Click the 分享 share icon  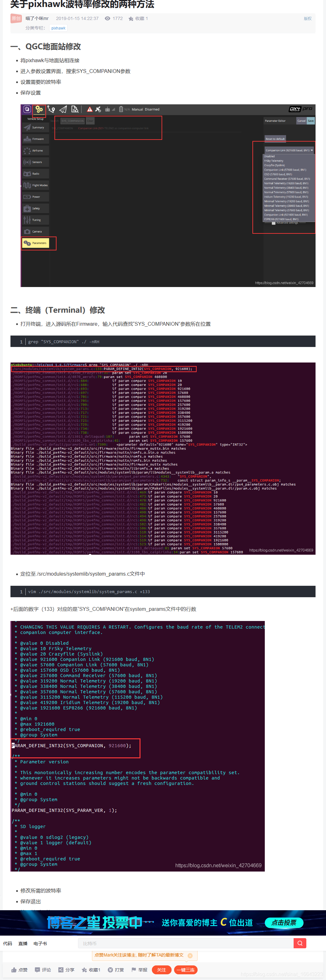click(61, 970)
